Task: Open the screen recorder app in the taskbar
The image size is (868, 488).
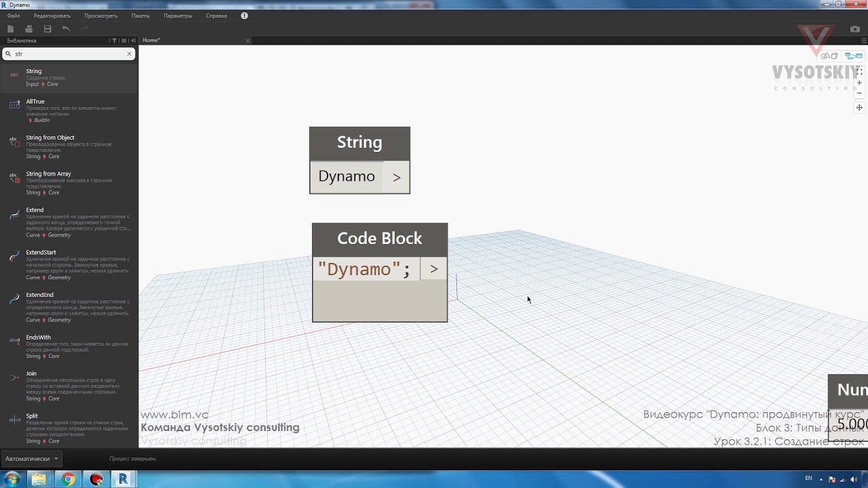Action: point(96,479)
